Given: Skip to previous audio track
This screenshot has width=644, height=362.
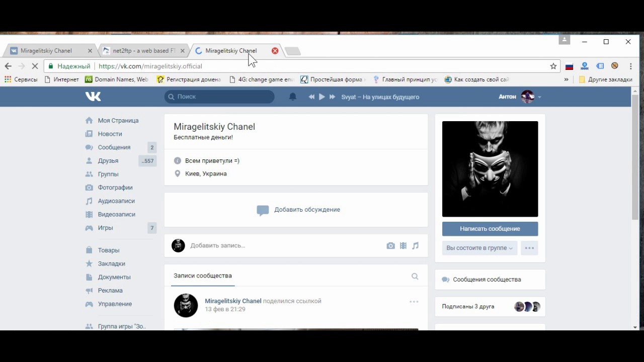Looking at the screenshot, I should pos(311,97).
